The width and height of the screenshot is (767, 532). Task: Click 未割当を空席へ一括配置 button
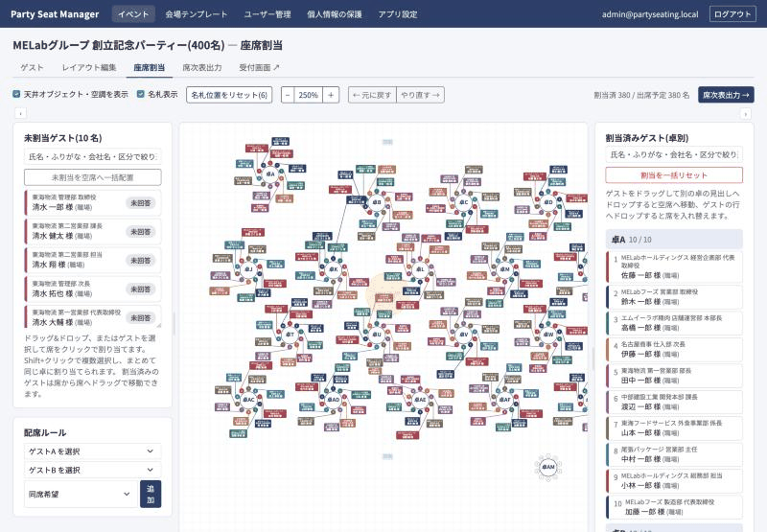(x=92, y=177)
